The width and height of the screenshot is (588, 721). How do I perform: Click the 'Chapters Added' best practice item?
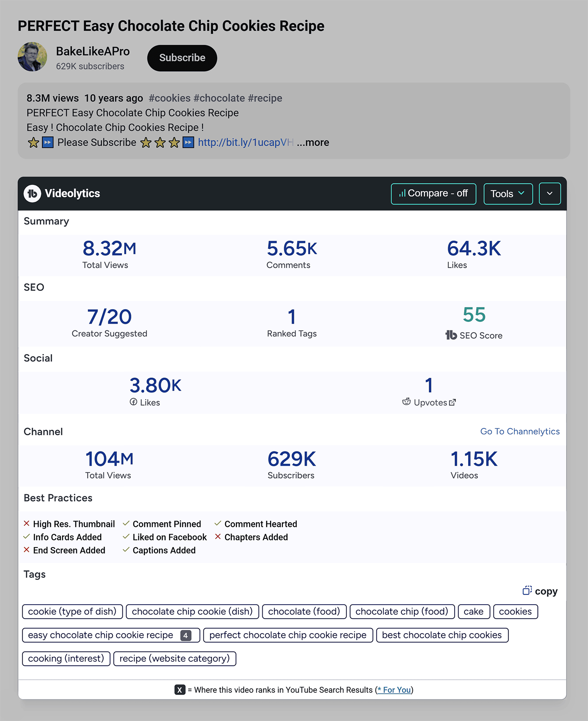tap(251, 537)
